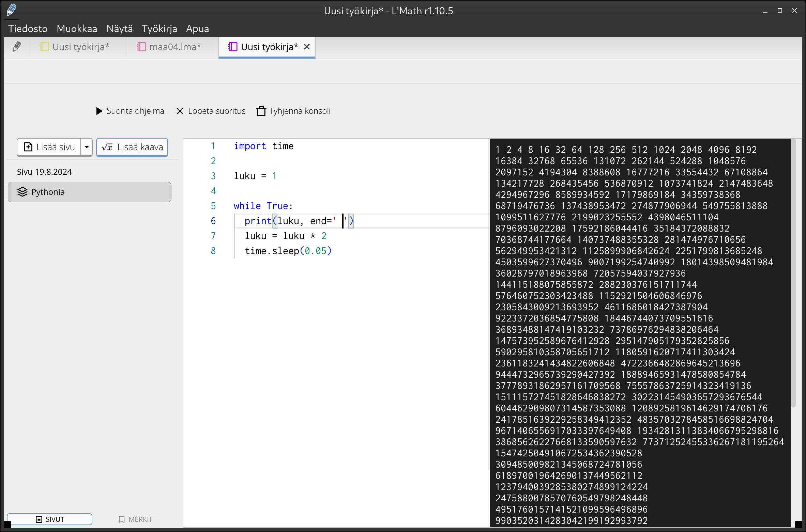Close the active Uusi työkirja tab
The width and height of the screenshot is (806, 532).
tap(307, 47)
